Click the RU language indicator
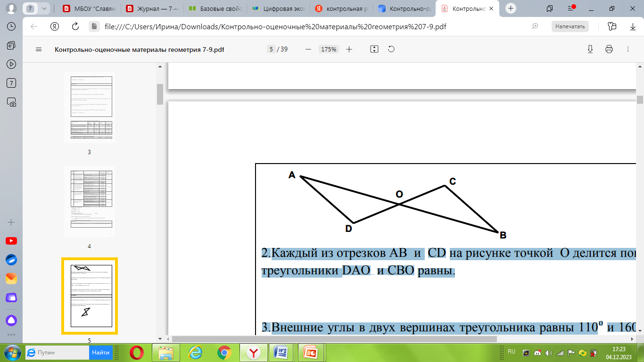Viewport: 644px width, 362px height. (511, 352)
